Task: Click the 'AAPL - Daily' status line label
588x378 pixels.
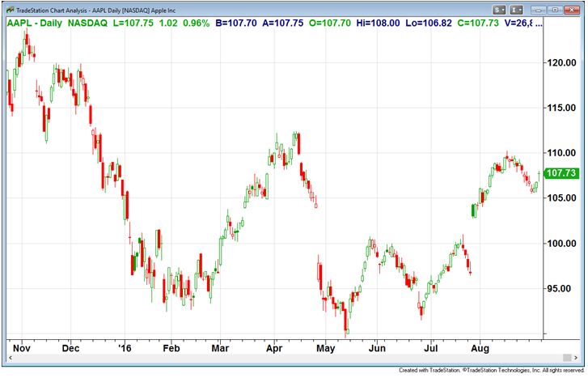Action: [x=35, y=23]
